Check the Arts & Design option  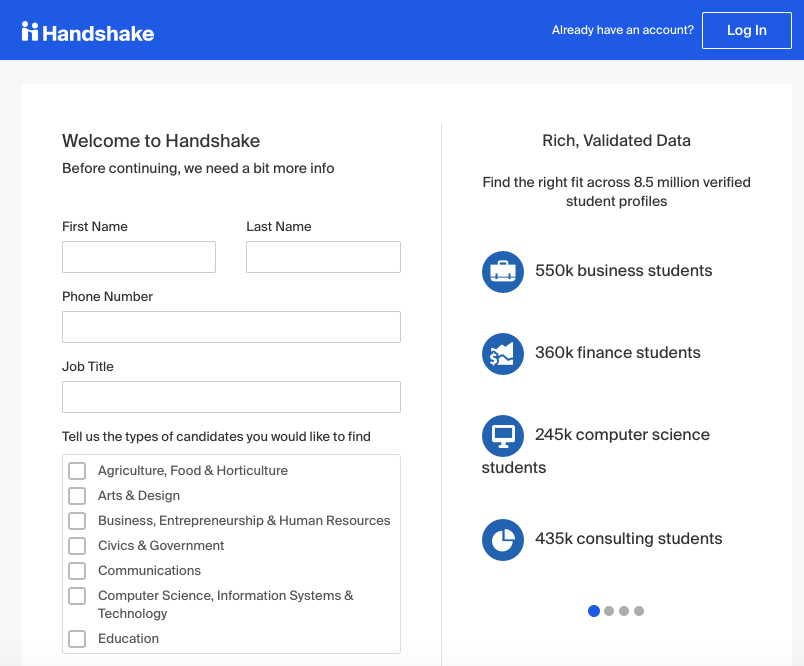tap(77, 495)
